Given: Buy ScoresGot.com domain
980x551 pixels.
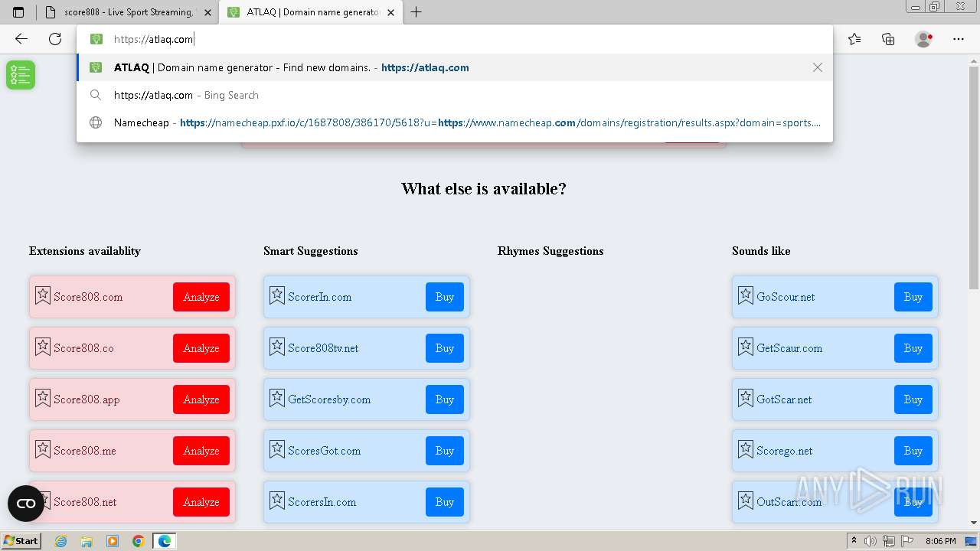Looking at the screenshot, I should [445, 451].
